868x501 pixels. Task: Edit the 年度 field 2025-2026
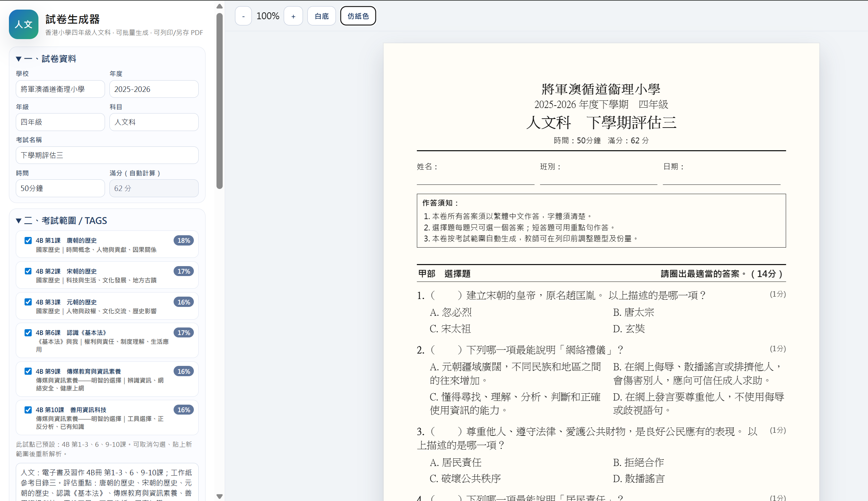154,89
